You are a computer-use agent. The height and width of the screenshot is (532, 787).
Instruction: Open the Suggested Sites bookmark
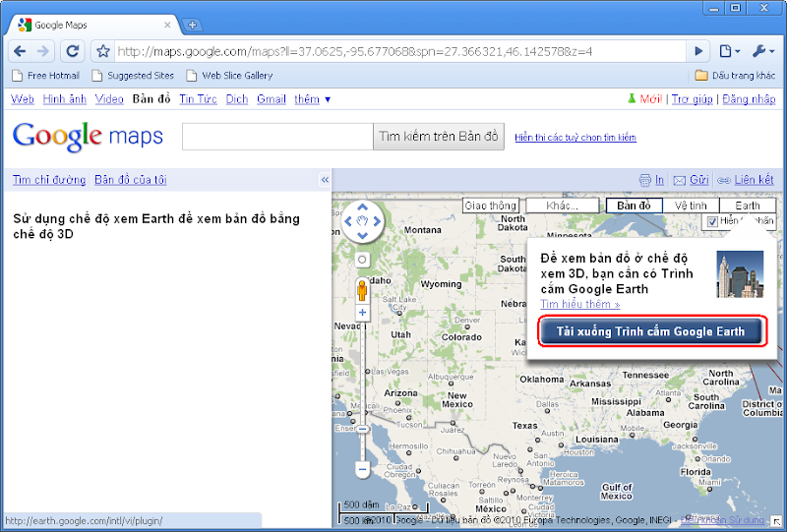coord(133,76)
